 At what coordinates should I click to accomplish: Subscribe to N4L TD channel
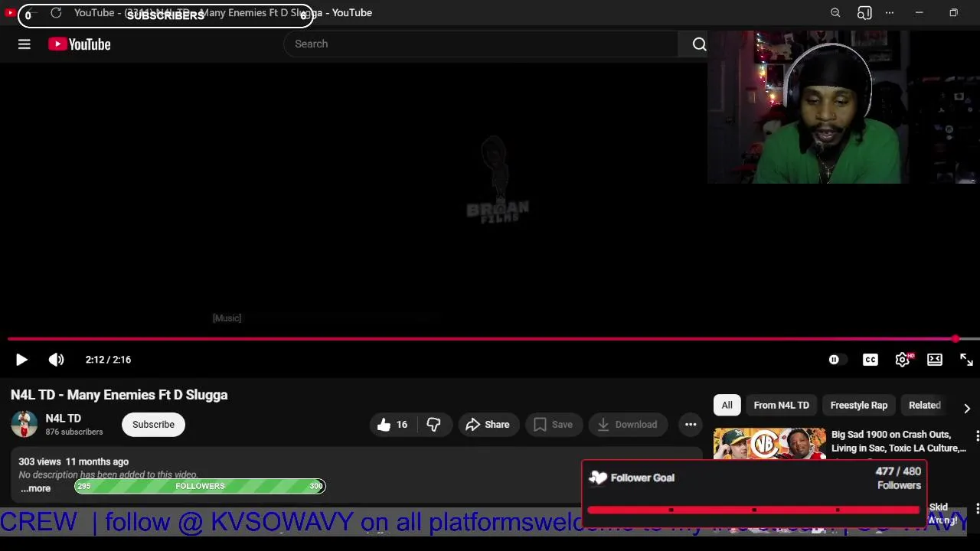[153, 425]
